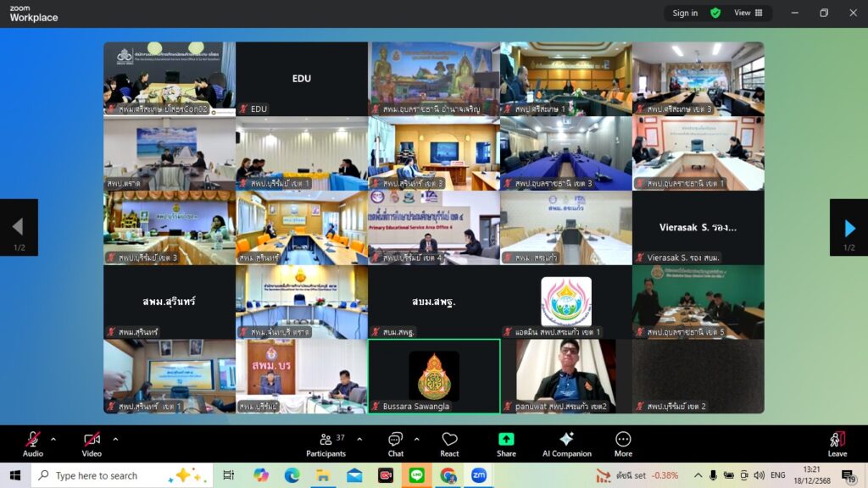Open the More options menu

click(623, 443)
